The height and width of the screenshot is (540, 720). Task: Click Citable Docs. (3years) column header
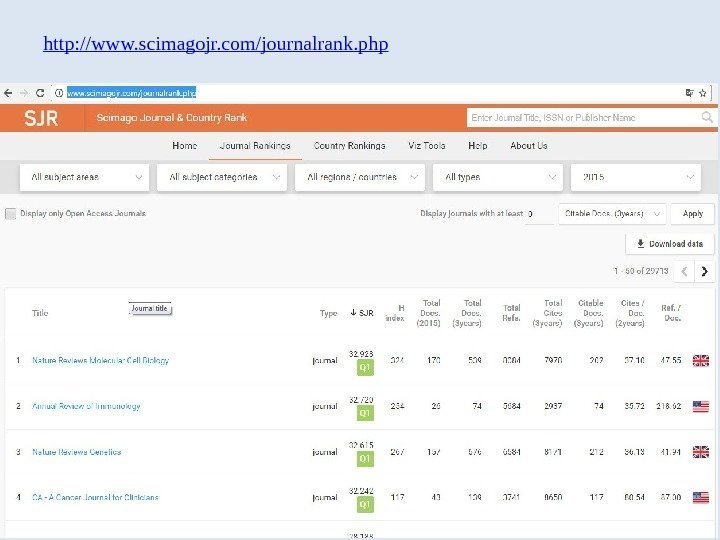(589, 313)
